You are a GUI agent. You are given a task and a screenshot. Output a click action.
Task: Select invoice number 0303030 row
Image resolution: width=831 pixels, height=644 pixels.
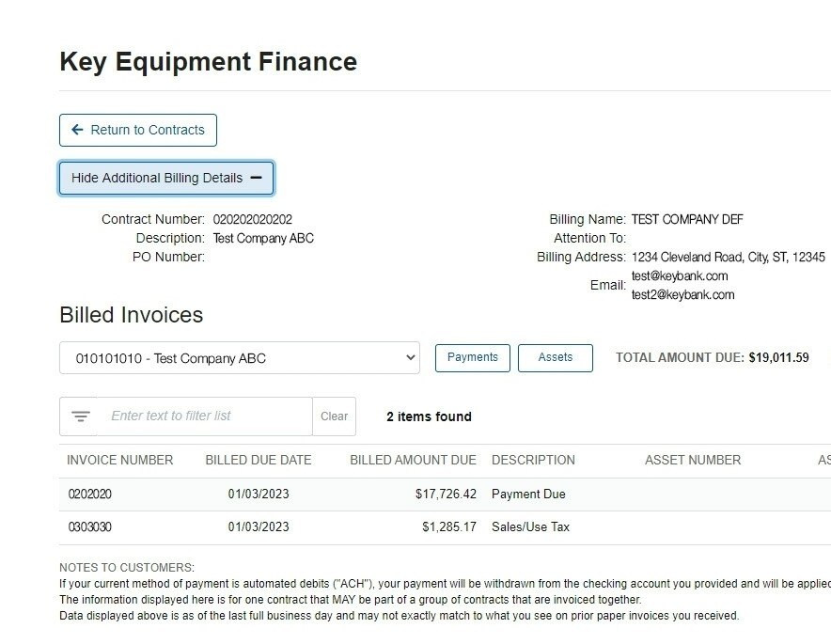[90, 527]
